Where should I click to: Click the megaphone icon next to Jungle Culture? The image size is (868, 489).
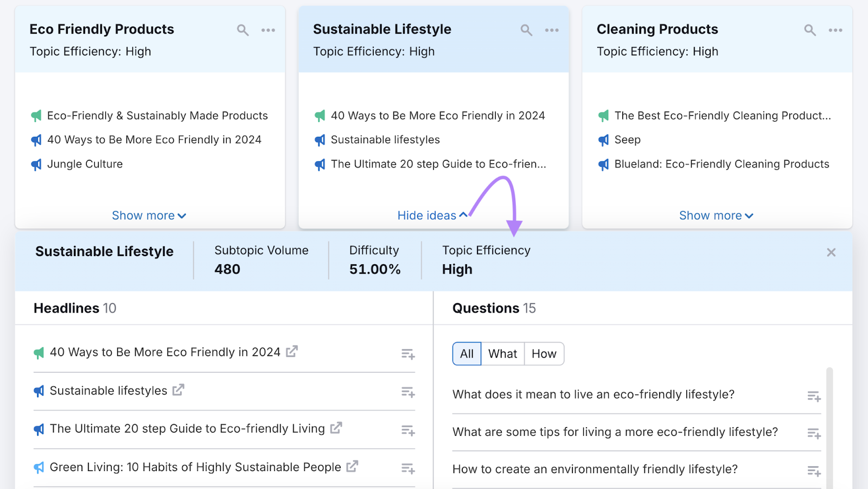pos(36,164)
